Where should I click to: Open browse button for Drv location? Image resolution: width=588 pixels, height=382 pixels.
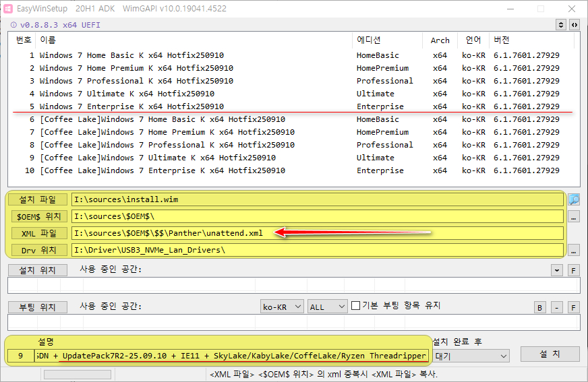pos(574,250)
